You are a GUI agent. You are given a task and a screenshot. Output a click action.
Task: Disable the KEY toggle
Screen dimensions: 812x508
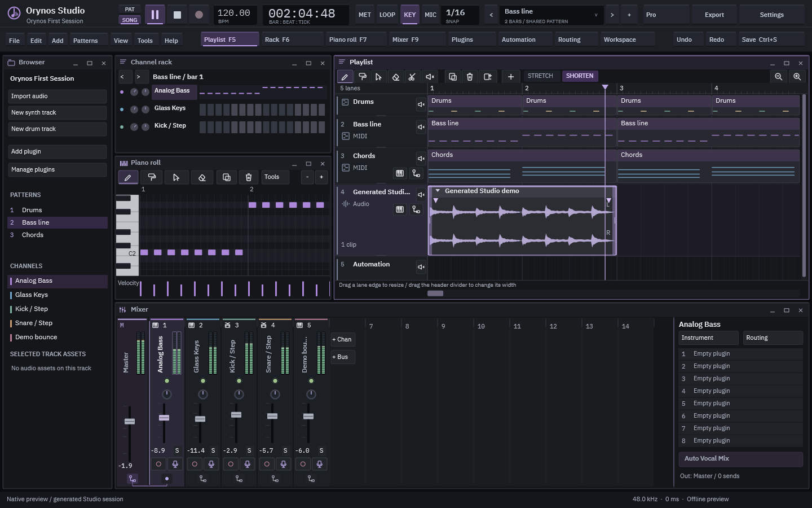[410, 15]
